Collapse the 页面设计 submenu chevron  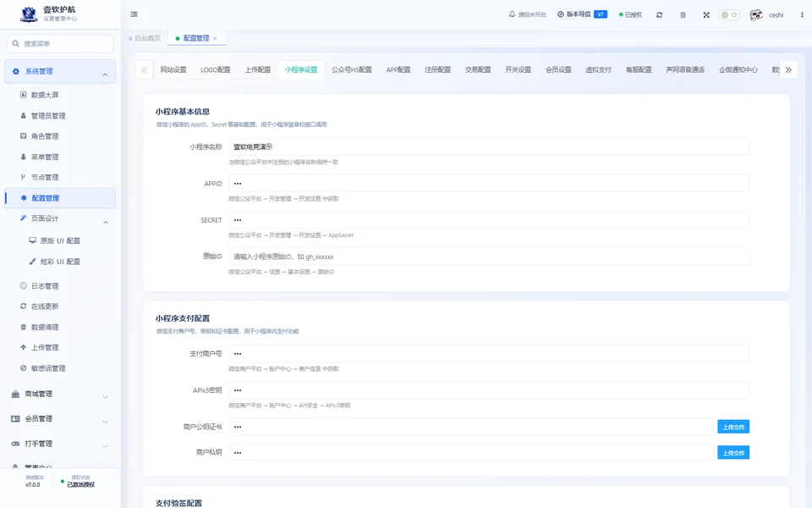pos(106,223)
